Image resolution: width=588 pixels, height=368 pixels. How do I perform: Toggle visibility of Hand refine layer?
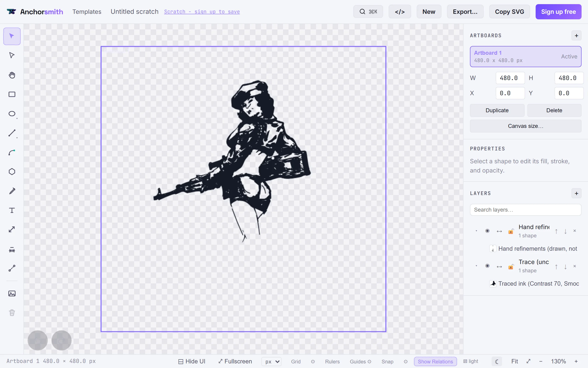487,231
